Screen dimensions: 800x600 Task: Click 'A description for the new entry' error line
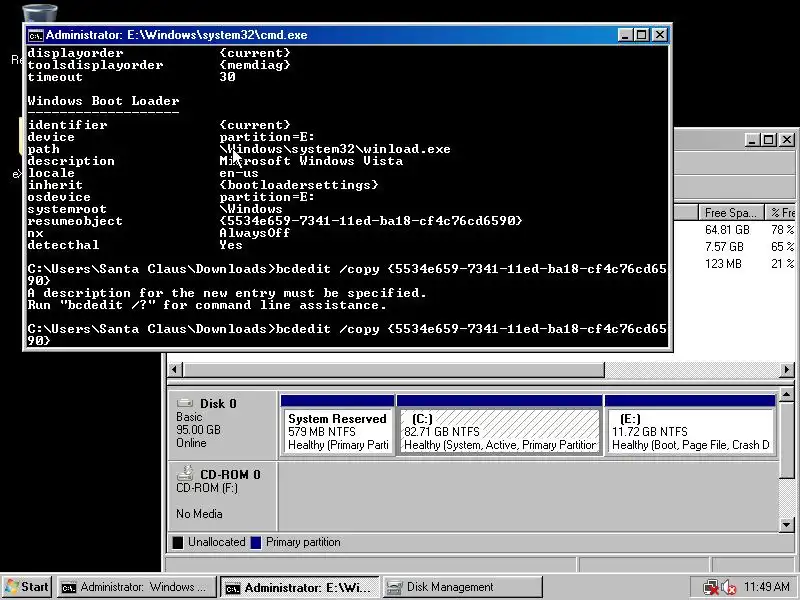[x=227, y=293]
